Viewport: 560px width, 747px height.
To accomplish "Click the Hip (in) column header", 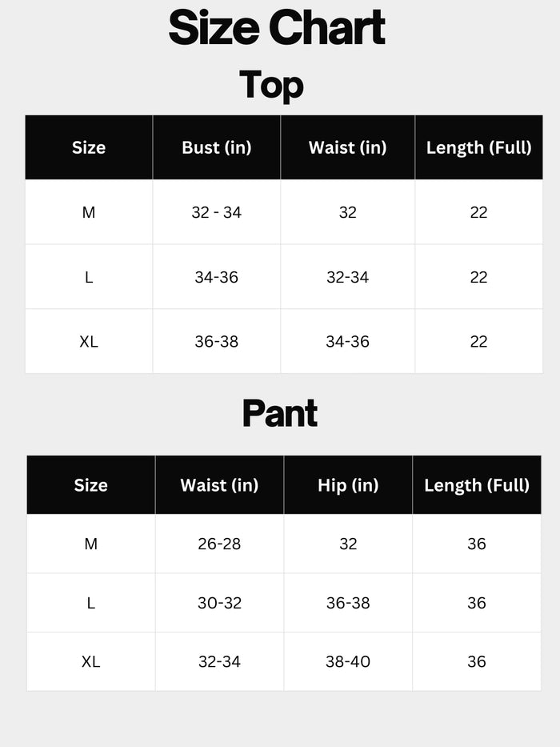I will click(348, 485).
